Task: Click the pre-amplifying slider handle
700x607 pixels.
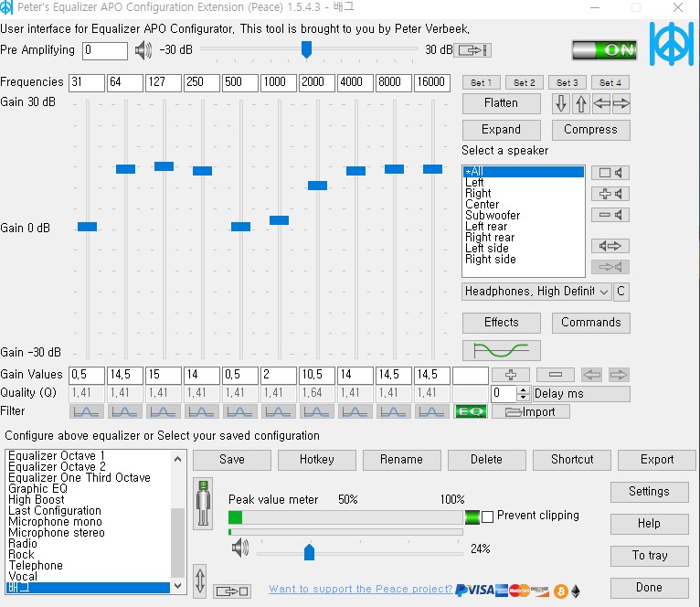Action: click(306, 49)
